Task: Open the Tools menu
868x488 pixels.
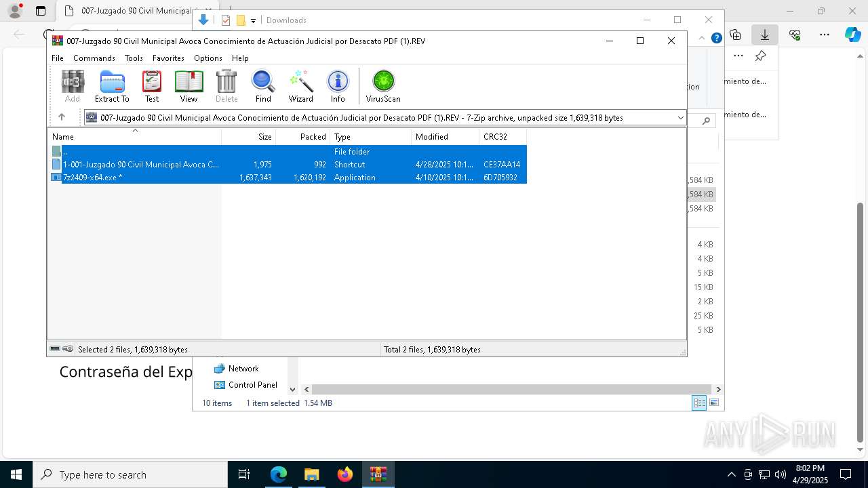Action: 134,58
